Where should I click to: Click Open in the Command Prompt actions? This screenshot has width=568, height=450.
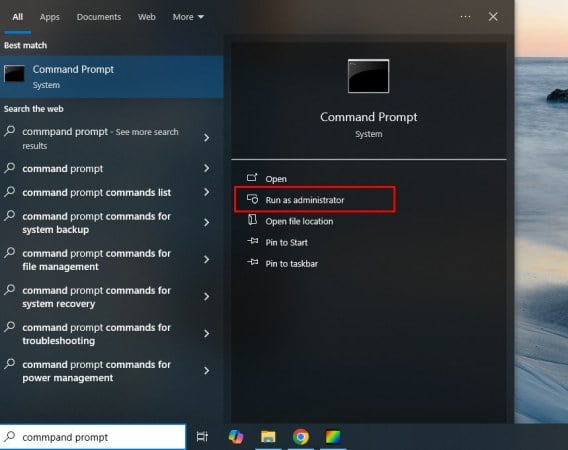click(276, 179)
